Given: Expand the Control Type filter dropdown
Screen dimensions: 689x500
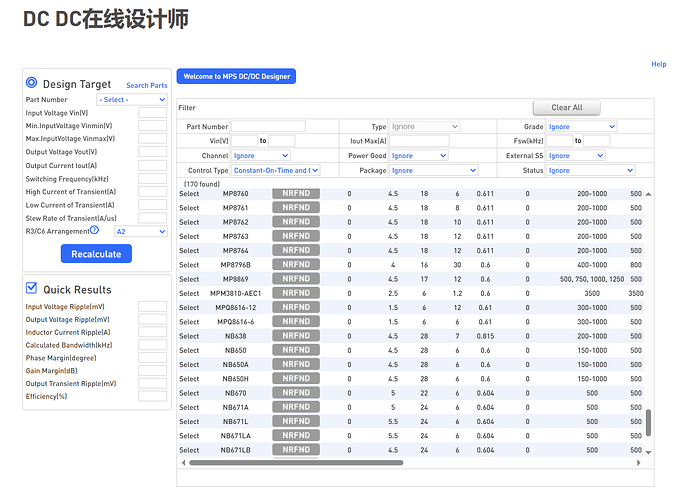Looking at the screenshot, I should [x=276, y=171].
